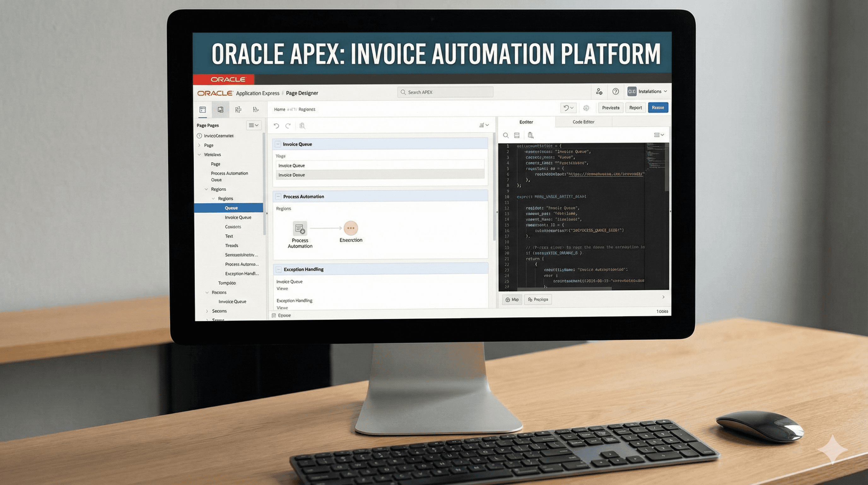Click the redo arrow in layout toolbar
This screenshot has height=485, width=868.
pyautogui.click(x=288, y=126)
